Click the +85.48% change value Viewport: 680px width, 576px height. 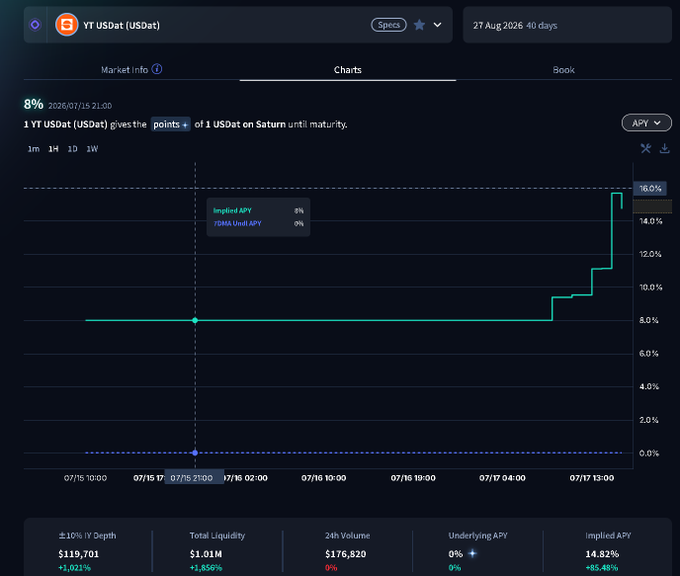602,568
